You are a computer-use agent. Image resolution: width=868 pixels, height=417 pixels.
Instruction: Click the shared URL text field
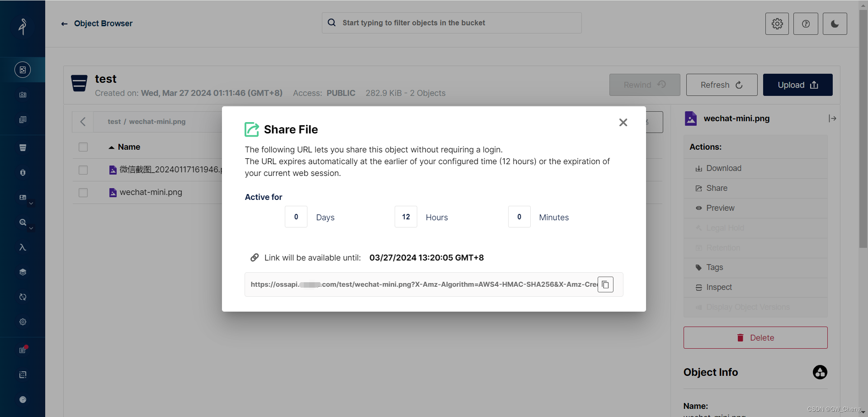[424, 284]
